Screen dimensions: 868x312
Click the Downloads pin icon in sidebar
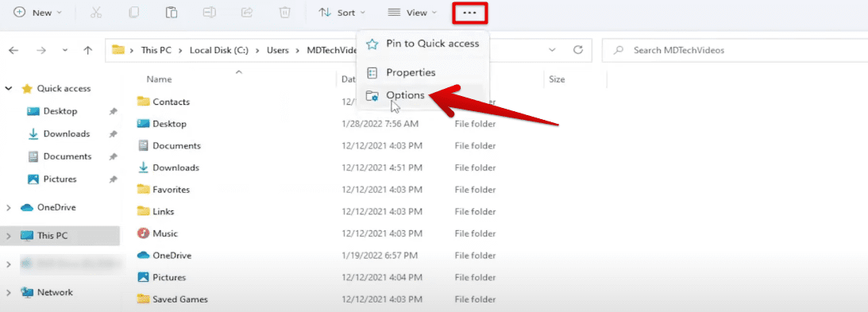click(113, 134)
